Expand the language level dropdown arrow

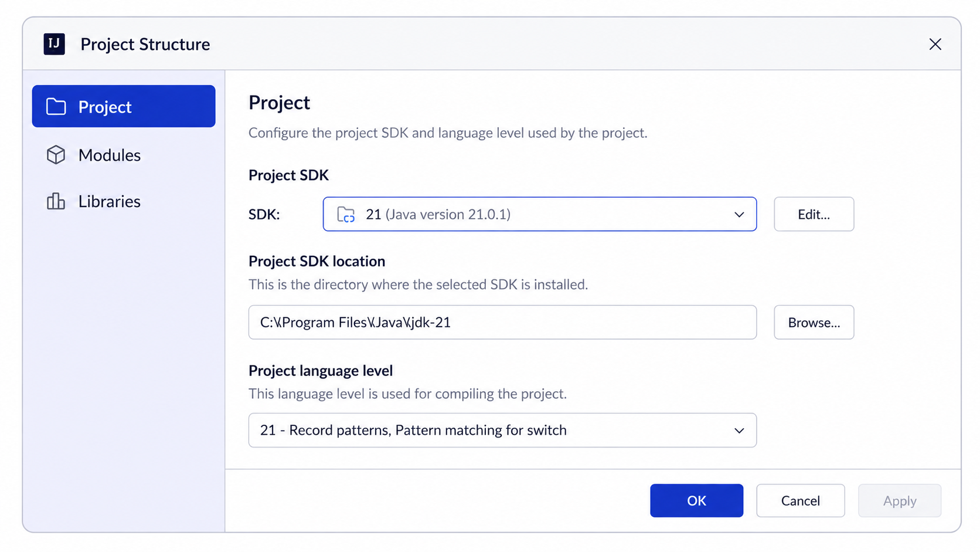pyautogui.click(x=739, y=431)
